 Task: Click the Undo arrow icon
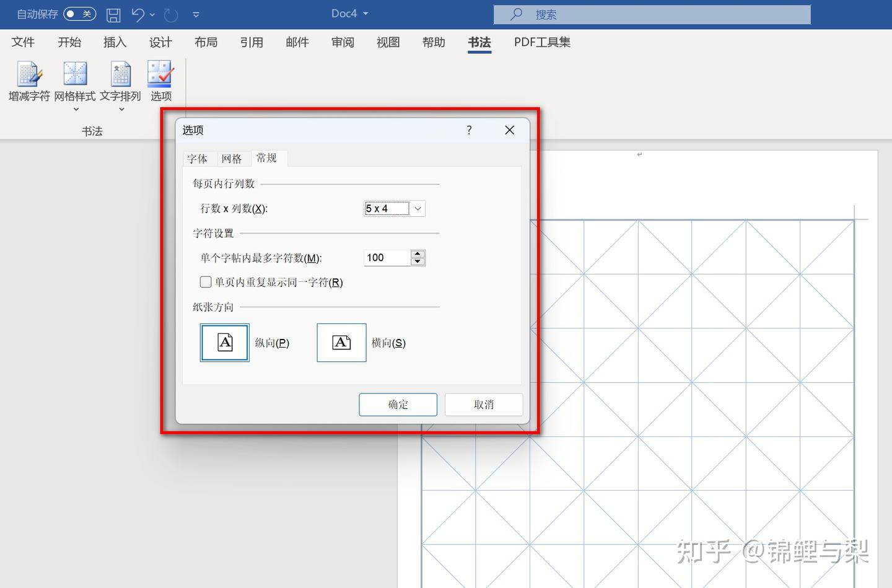(x=138, y=14)
